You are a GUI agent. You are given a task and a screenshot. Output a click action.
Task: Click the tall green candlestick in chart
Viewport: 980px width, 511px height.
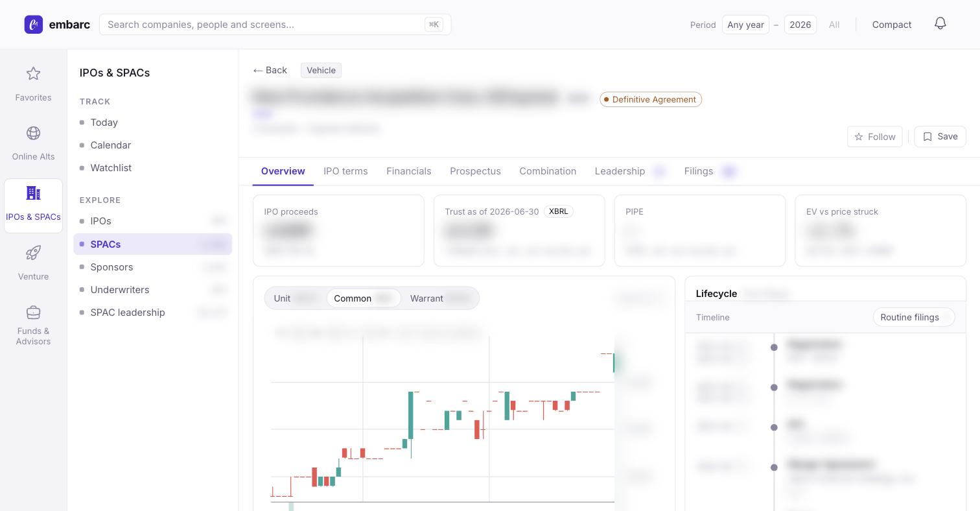pyautogui.click(x=411, y=415)
